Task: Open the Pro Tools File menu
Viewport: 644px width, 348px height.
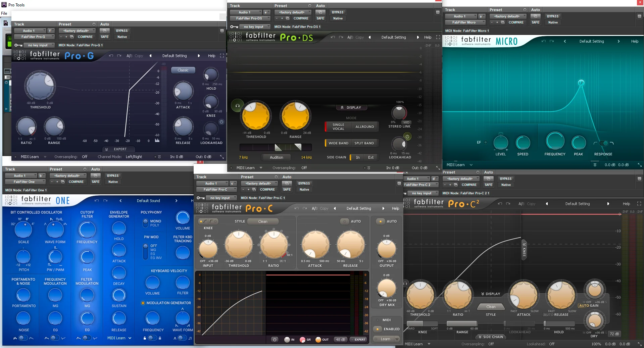Action: tap(4, 13)
